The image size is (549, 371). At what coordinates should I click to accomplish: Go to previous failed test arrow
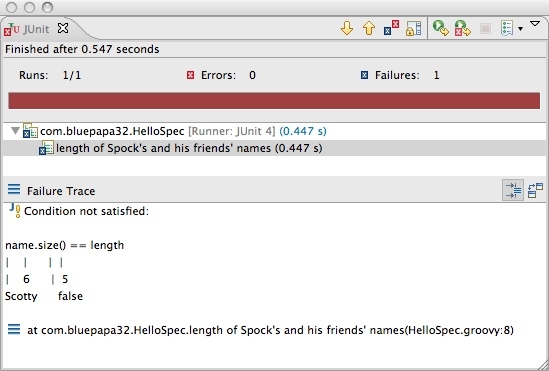click(x=369, y=28)
